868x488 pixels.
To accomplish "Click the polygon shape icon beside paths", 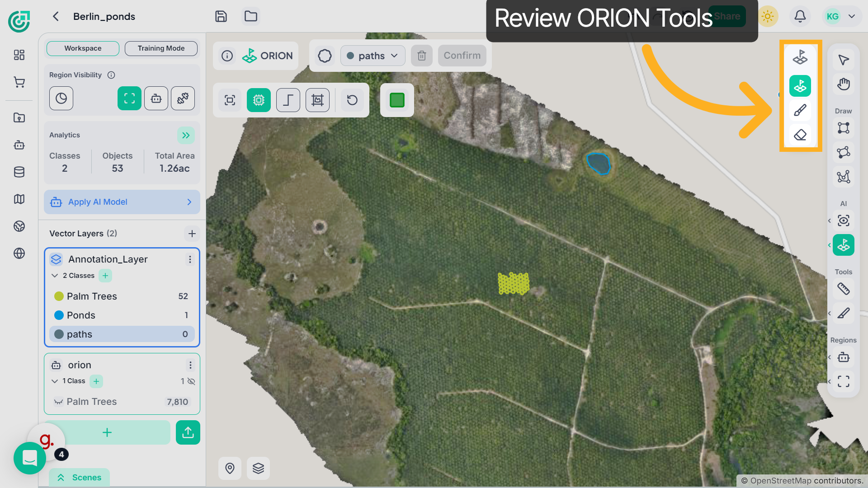I will (x=325, y=56).
